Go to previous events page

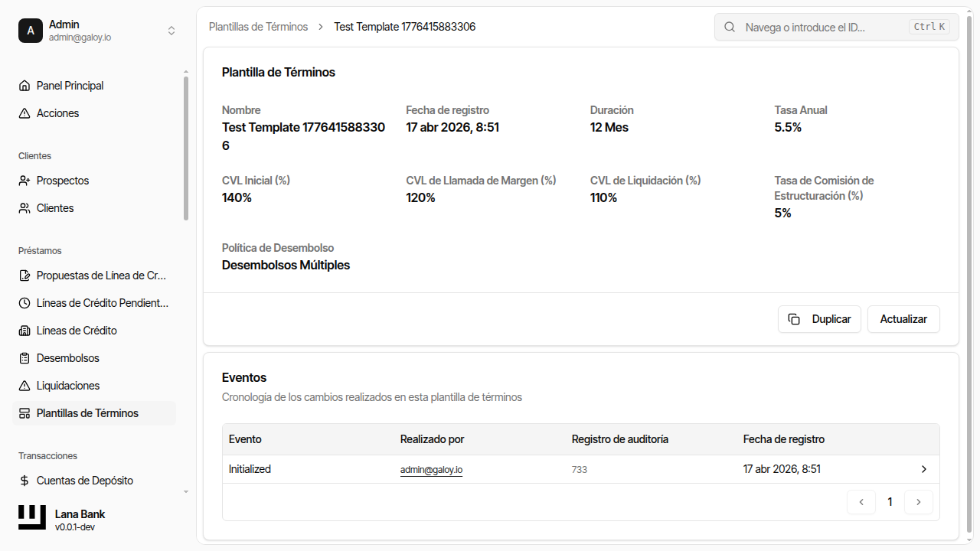tap(861, 502)
